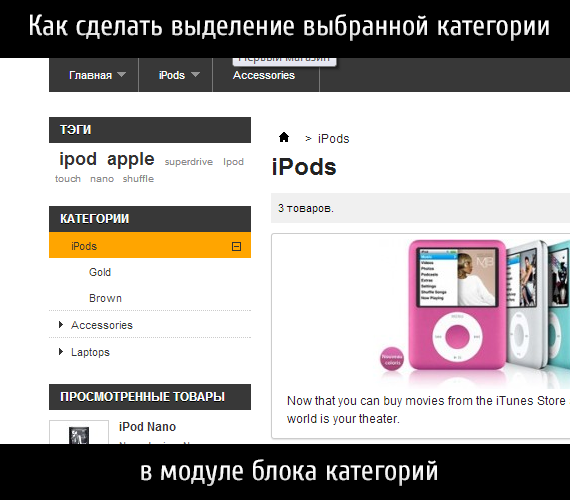
Task: Open the Accessories top navigation item
Action: [264, 75]
